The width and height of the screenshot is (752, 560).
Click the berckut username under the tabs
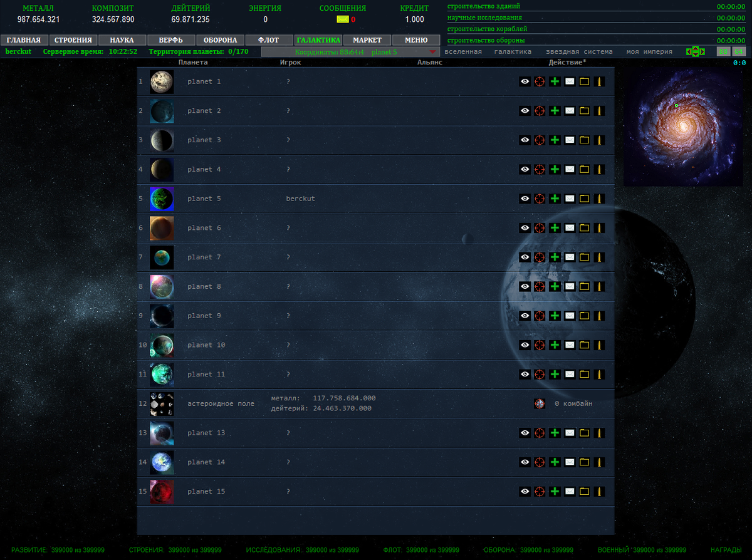(18, 51)
